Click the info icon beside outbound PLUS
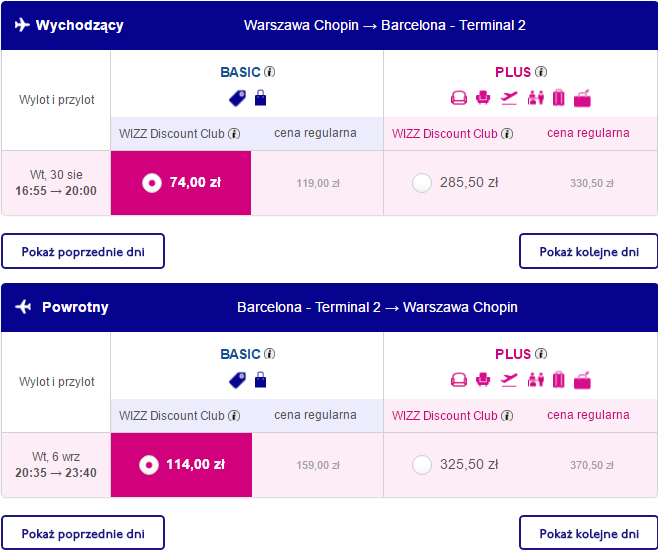Image resolution: width=658 pixels, height=551 pixels. tap(541, 72)
